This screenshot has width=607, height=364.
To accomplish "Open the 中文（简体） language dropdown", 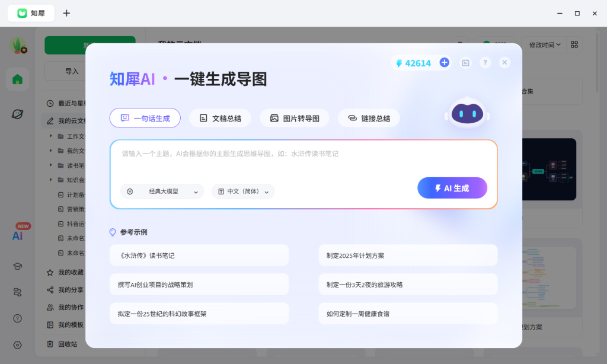I will click(243, 191).
